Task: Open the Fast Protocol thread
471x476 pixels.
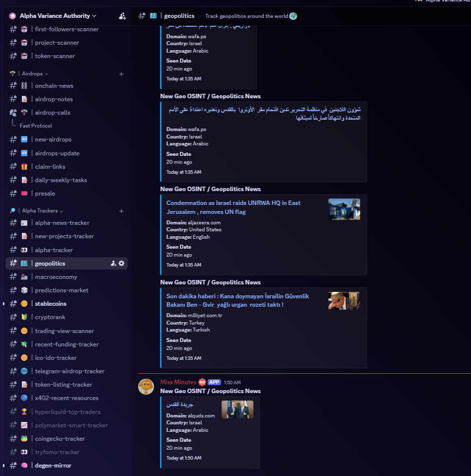Action: pos(36,126)
